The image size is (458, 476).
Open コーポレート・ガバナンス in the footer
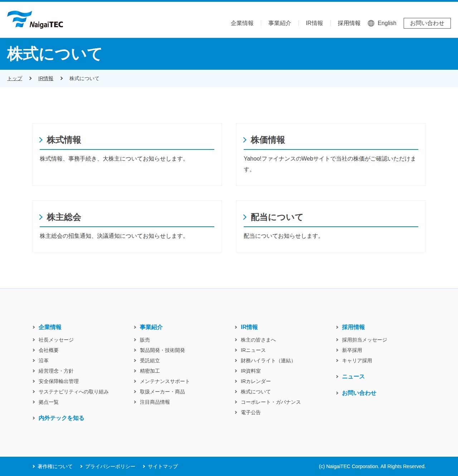pos(271,402)
